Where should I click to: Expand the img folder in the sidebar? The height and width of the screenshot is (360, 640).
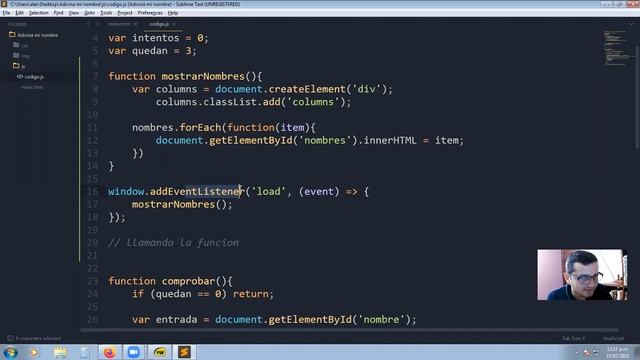click(x=21, y=56)
